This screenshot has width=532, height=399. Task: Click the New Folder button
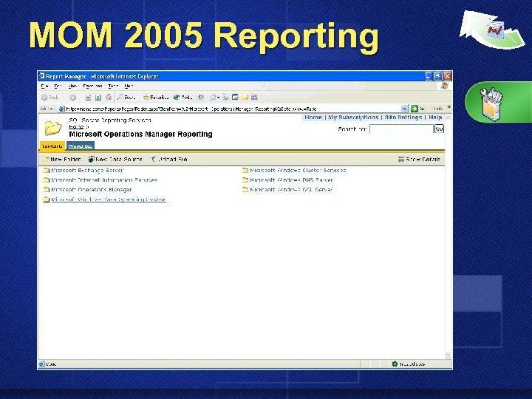point(62,159)
